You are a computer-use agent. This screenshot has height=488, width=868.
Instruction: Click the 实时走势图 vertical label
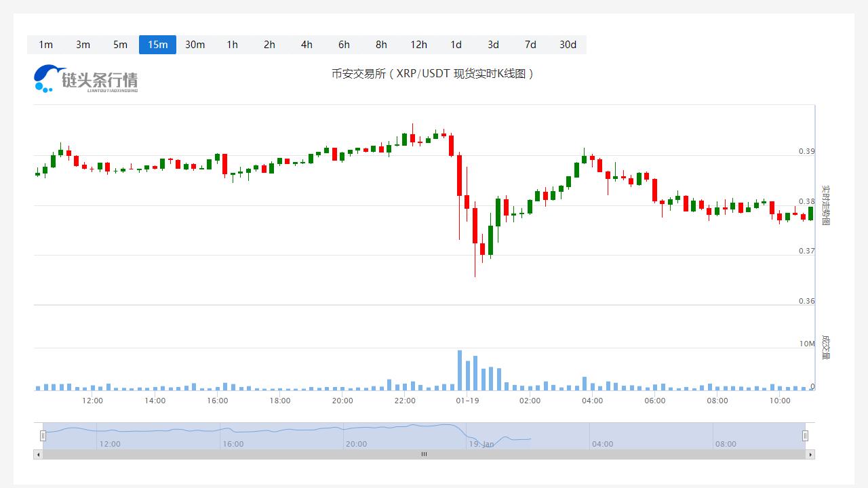pos(825,205)
